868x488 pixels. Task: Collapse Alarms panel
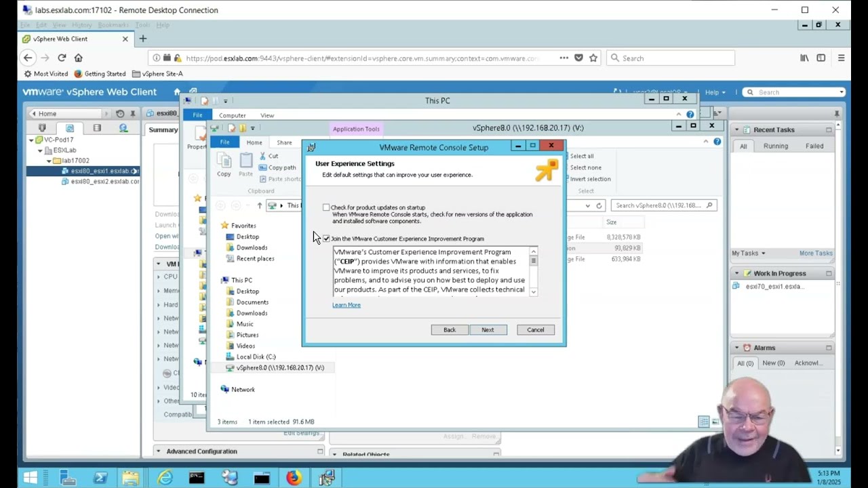point(737,348)
